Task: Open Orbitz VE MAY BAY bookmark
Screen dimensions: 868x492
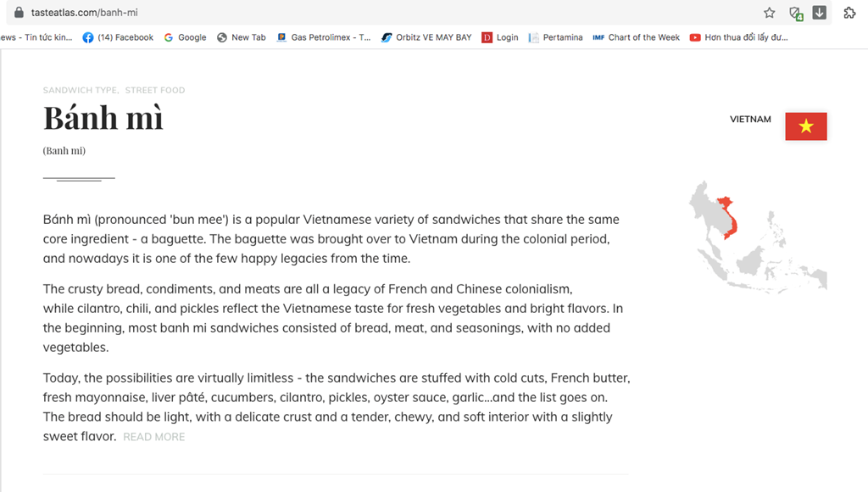Action: [426, 37]
